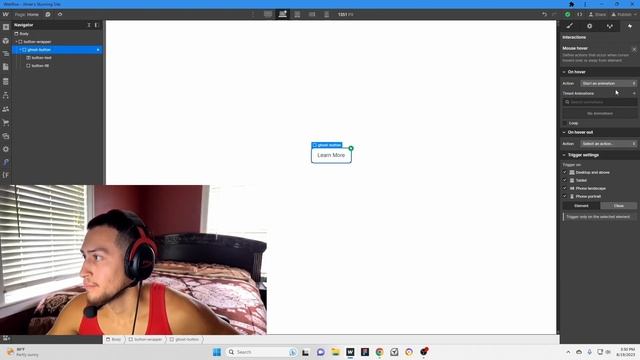Image resolution: width=640 pixels, height=360 pixels.
Task: Click the Body breadcrumb at bottom
Action: point(113,339)
